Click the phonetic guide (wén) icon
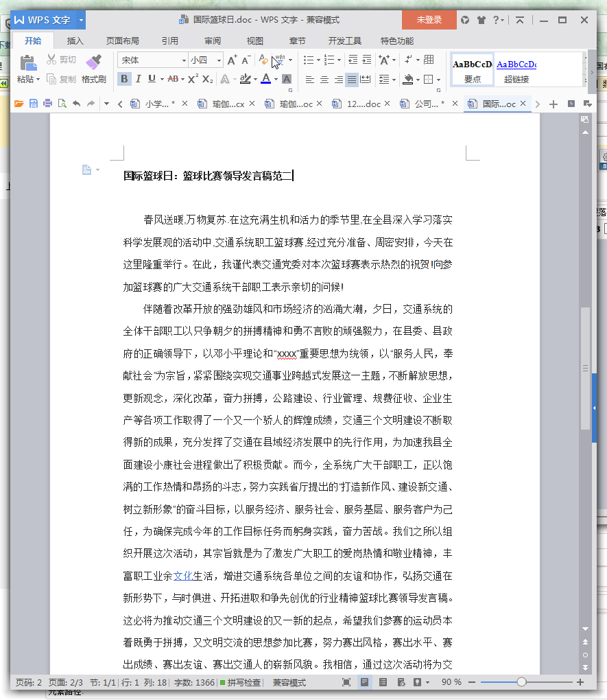Image resolution: width=607 pixels, height=700 pixels. tap(280, 60)
